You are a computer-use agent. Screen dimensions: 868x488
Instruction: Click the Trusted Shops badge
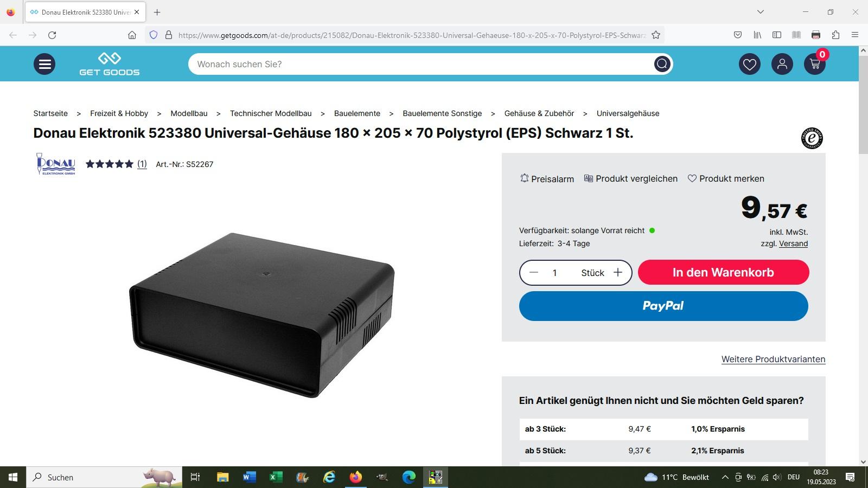point(812,138)
